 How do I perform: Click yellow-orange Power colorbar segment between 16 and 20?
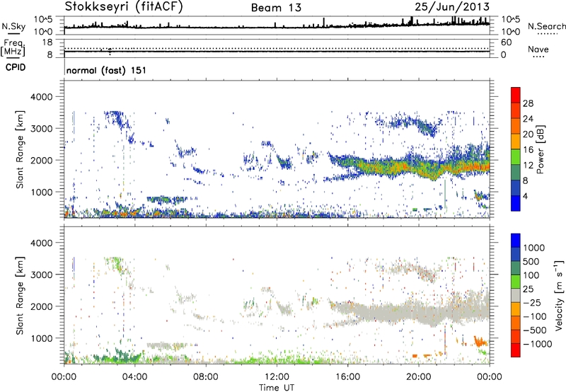click(x=516, y=142)
